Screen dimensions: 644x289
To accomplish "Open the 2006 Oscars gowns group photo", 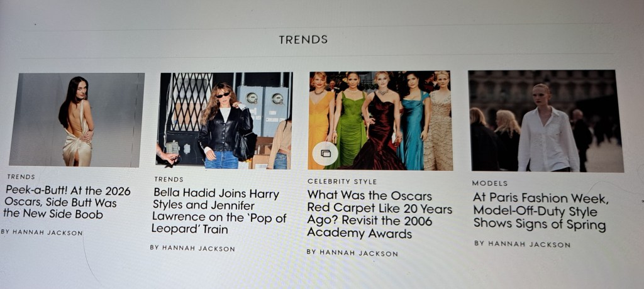I will 380,120.
